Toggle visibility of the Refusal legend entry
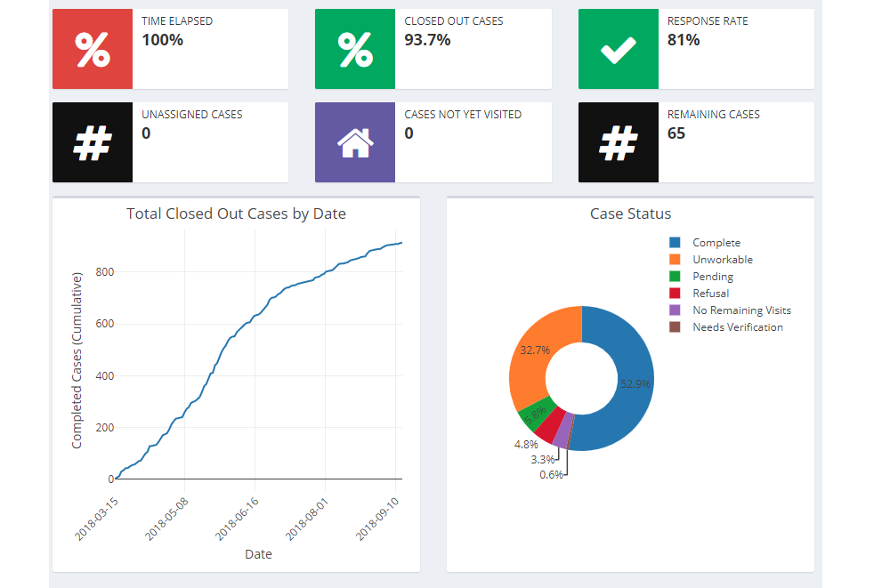The height and width of the screenshot is (588, 882). pos(673,293)
